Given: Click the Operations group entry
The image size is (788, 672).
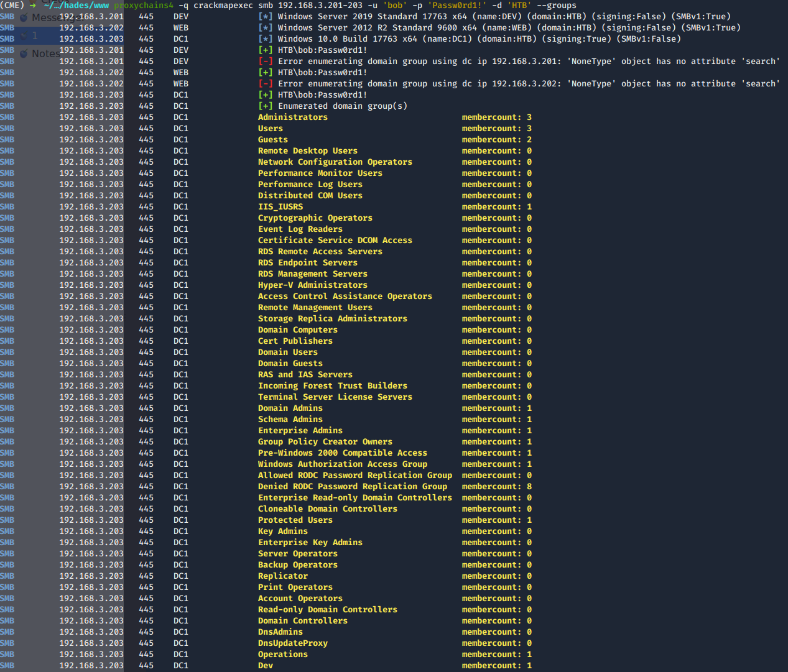Looking at the screenshot, I should tap(282, 655).
